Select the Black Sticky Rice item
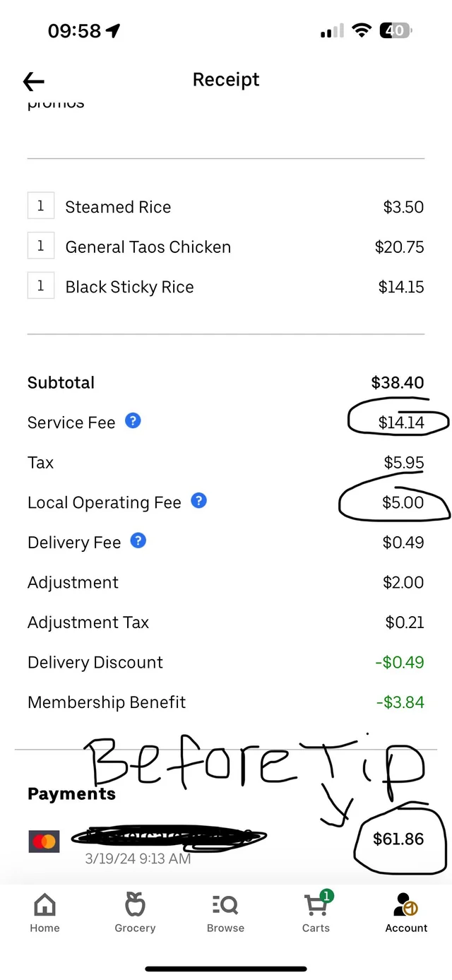 pos(129,288)
